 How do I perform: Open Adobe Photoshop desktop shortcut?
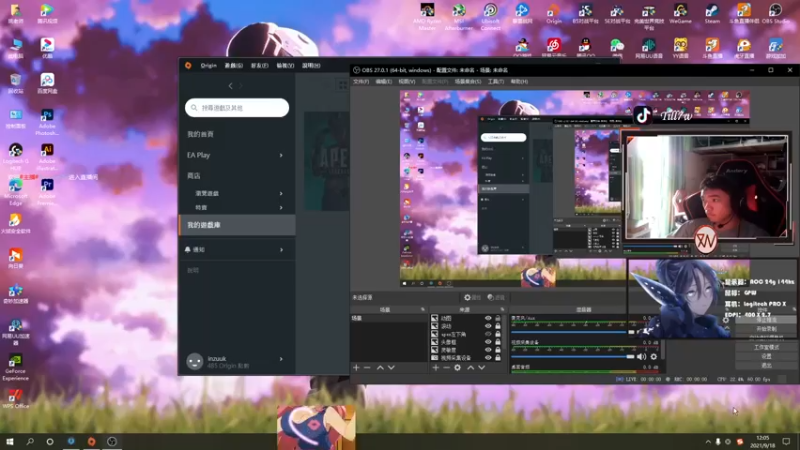[x=47, y=122]
